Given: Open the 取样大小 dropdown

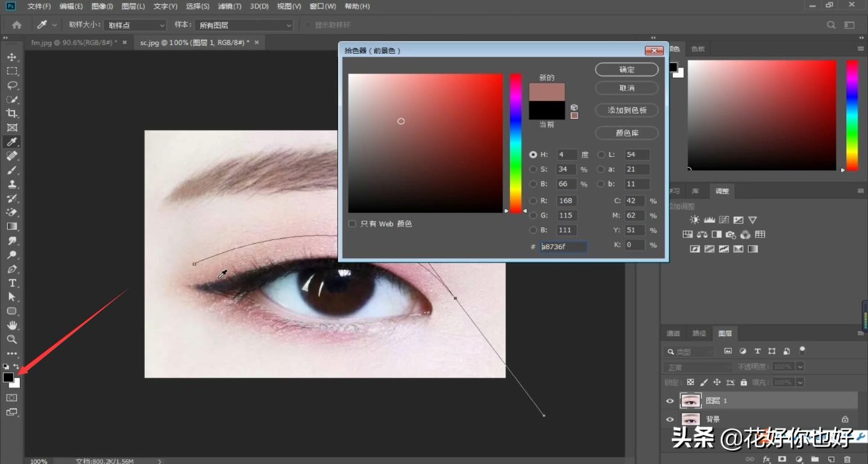Looking at the screenshot, I should tap(135, 25).
